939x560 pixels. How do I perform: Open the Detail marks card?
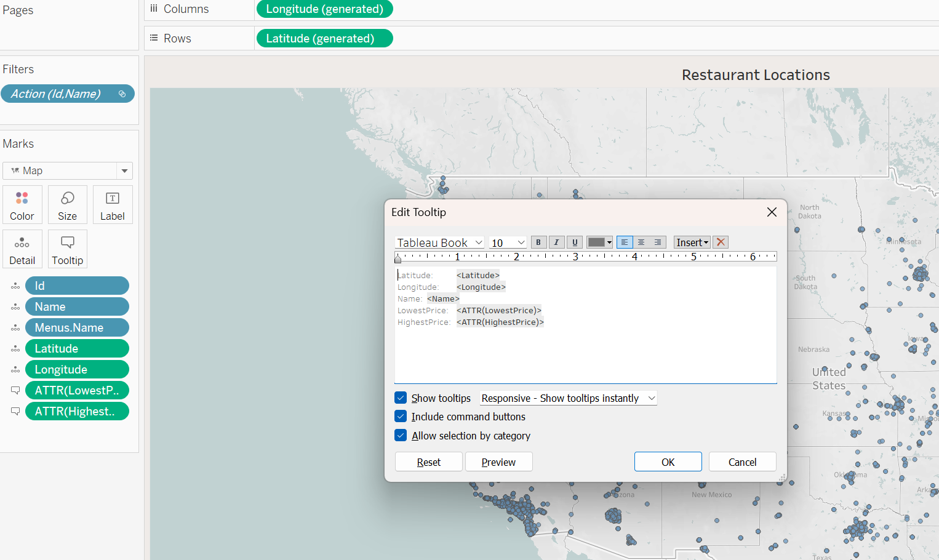(x=22, y=250)
